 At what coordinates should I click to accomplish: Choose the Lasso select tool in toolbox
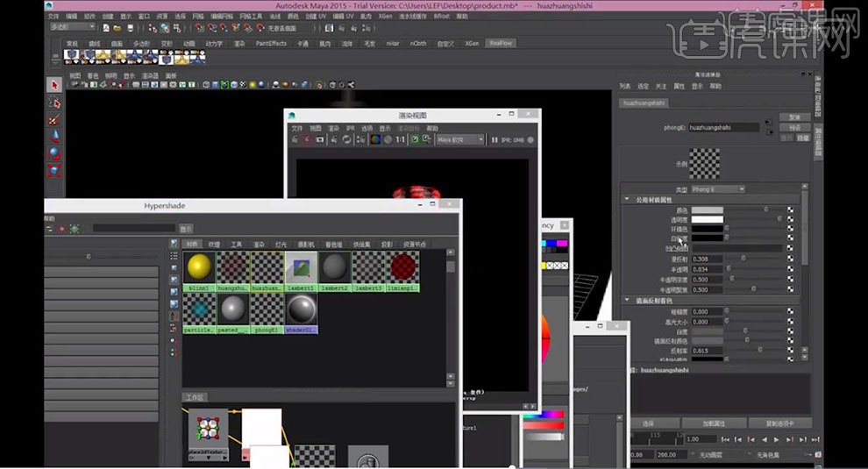(53, 103)
